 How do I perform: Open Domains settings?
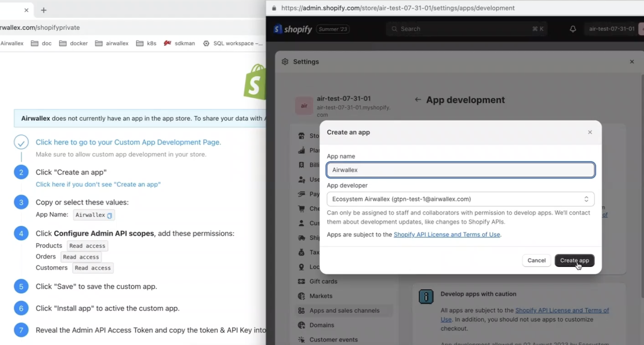pos(321,325)
